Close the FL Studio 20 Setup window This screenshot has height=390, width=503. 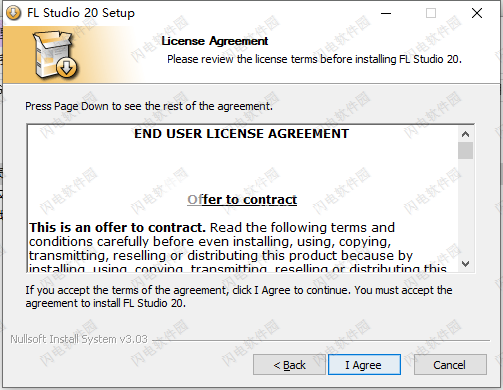(477, 13)
